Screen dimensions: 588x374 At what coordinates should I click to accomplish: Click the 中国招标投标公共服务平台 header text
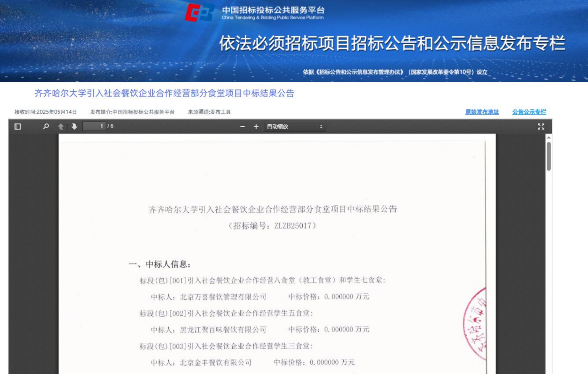[273, 10]
